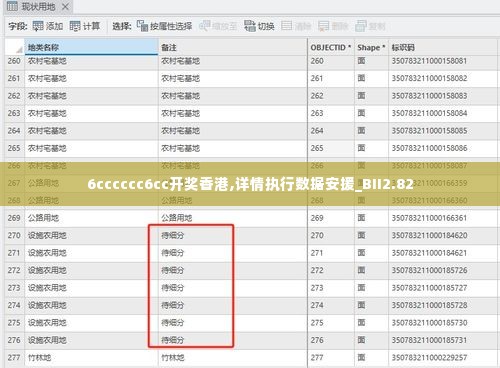The height and width of the screenshot is (368, 500).
Task: Click 地类名称 cell 设施农用地 in row 276
Action: pyautogui.click(x=91, y=340)
